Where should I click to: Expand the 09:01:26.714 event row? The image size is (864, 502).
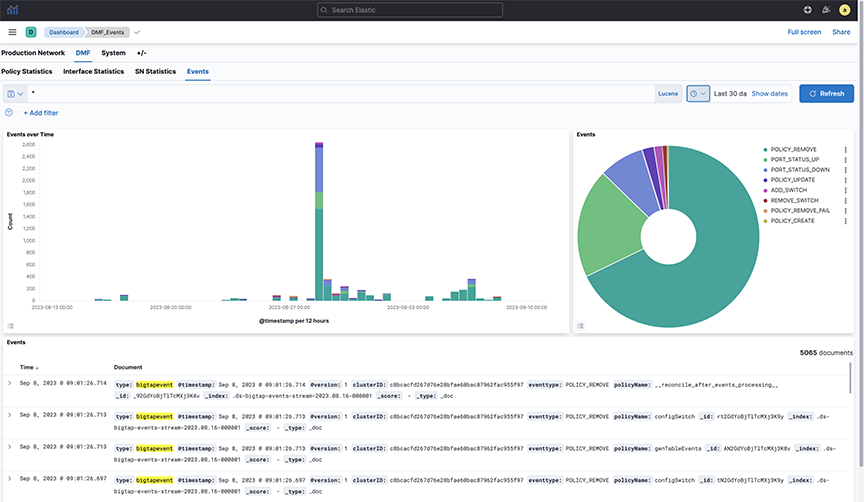[9, 383]
